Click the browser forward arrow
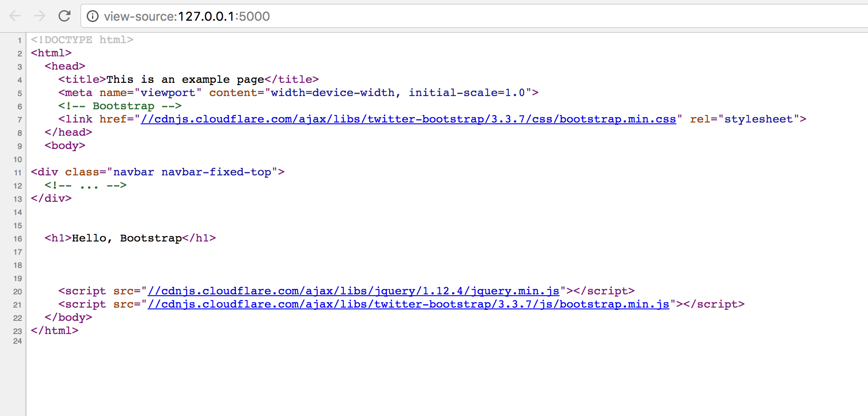 pyautogui.click(x=40, y=16)
